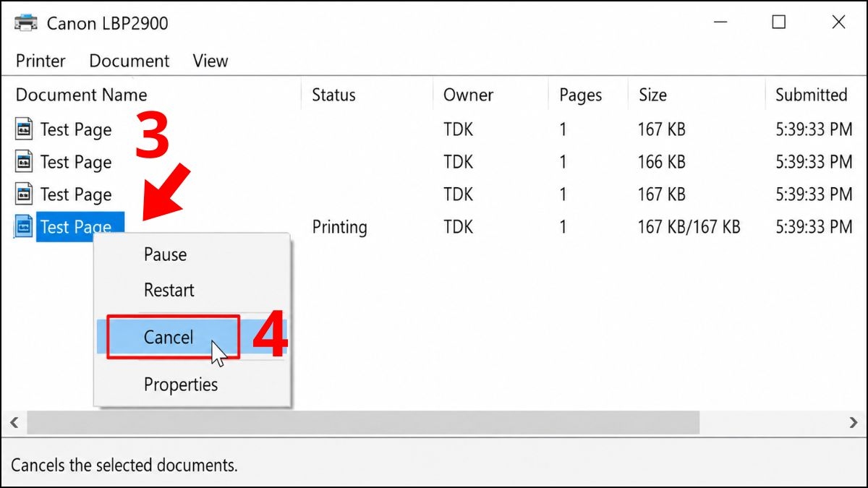This screenshot has height=488, width=868.
Task: Click the printer icon in the title bar
Action: click(25, 22)
